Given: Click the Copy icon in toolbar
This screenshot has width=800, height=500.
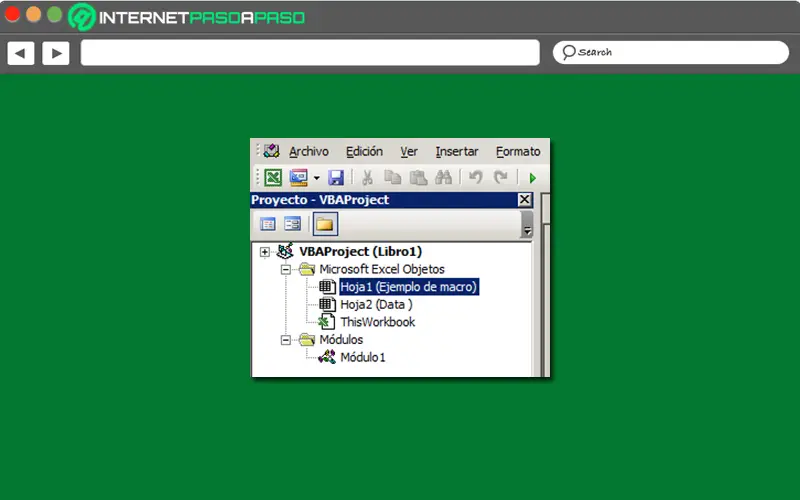Looking at the screenshot, I should [392, 177].
